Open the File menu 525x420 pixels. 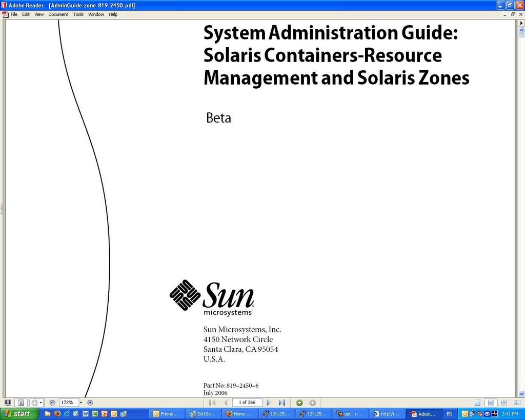(14, 14)
